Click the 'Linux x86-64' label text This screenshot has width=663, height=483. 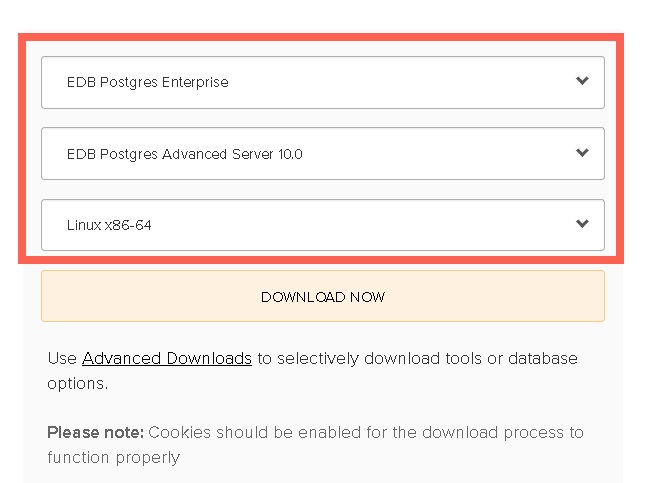tap(109, 225)
